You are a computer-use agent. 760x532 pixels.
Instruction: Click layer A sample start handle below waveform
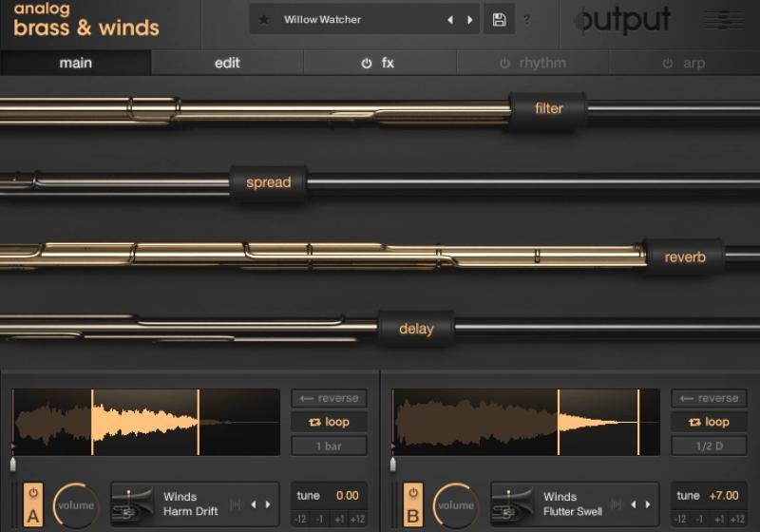pyautogui.click(x=13, y=465)
